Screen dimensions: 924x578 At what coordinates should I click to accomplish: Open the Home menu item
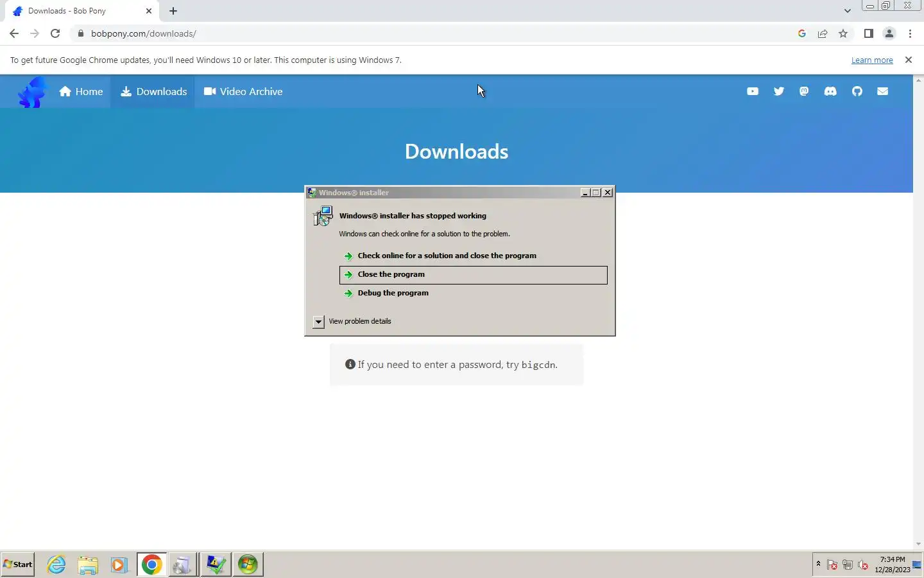(81, 91)
